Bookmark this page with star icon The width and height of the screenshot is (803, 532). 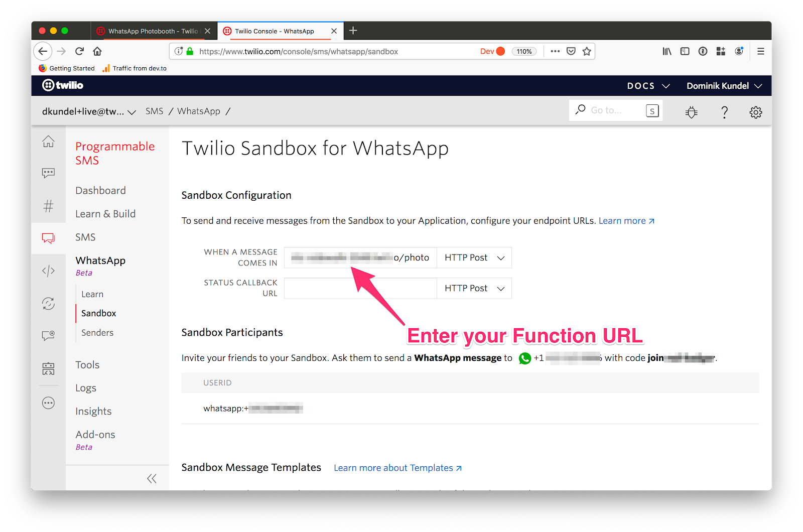(x=587, y=51)
